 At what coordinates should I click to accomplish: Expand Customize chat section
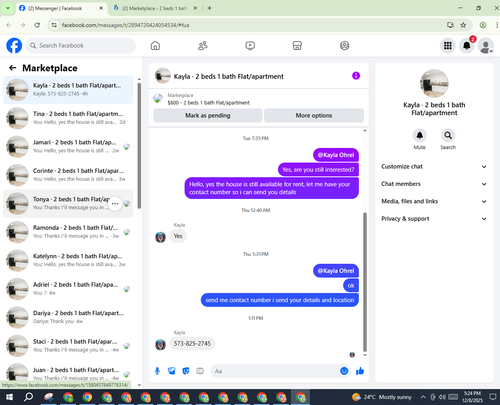point(434,166)
